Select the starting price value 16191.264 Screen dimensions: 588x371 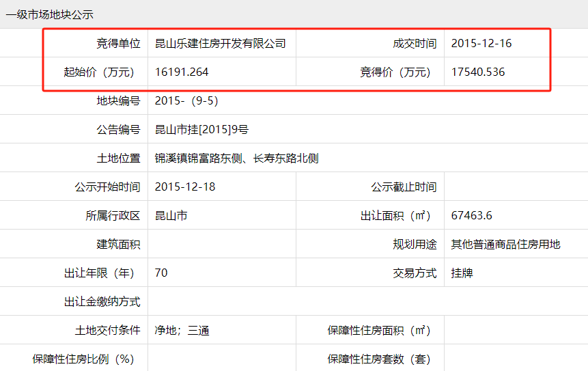pyautogui.click(x=182, y=72)
